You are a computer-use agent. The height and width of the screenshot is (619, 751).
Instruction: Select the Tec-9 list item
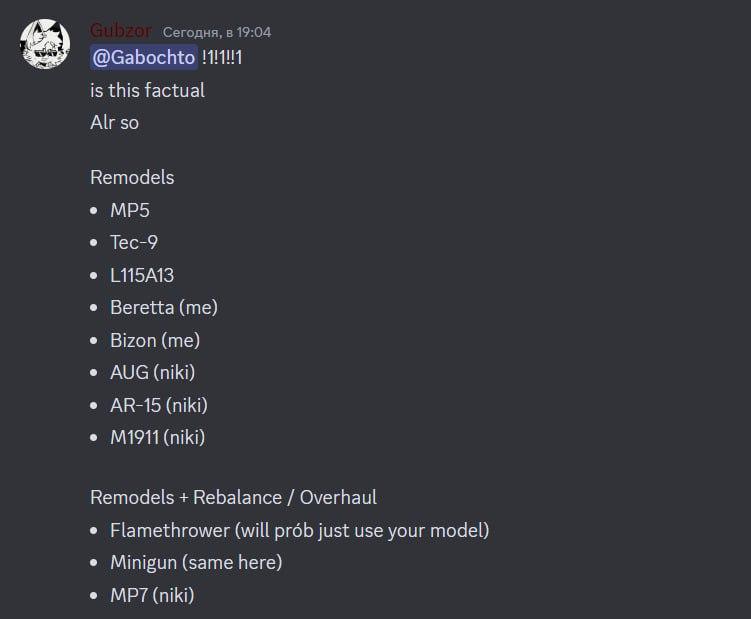(134, 242)
